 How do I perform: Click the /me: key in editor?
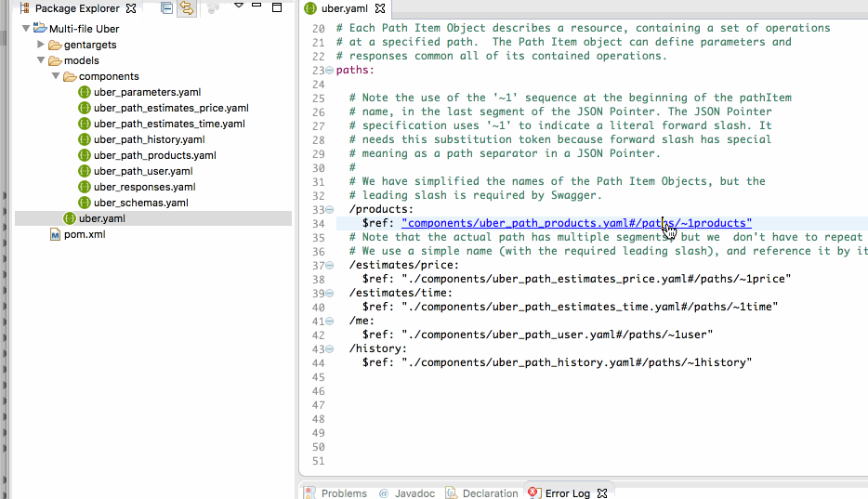(x=362, y=321)
